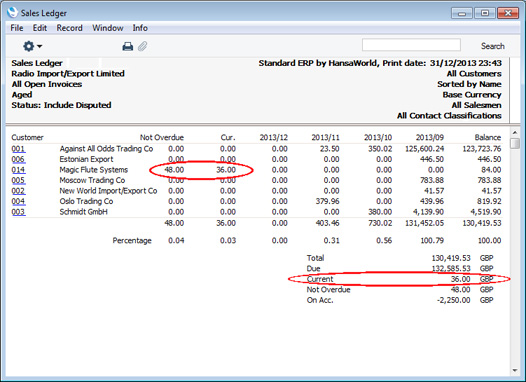
Task: Click the 2013/12 column header
Action: 273,138
